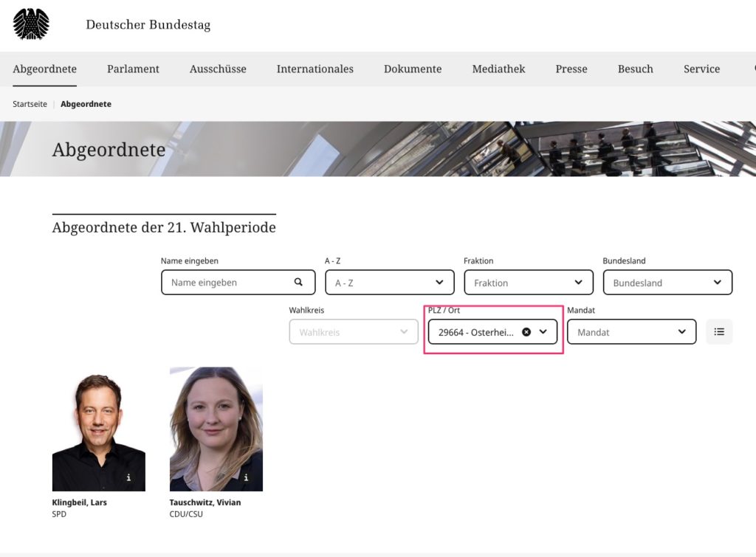Image resolution: width=756 pixels, height=557 pixels.
Task: Click heading Abgeordnete der 21. Wahlperiode
Action: click(164, 227)
